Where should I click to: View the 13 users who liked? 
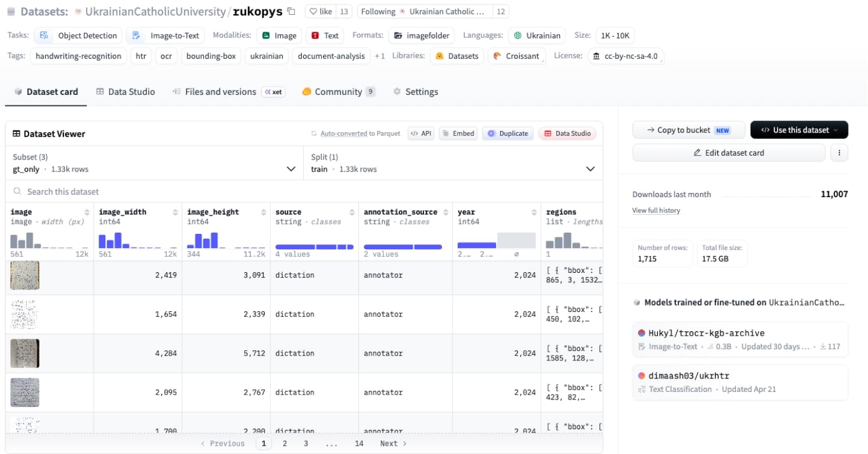click(345, 11)
